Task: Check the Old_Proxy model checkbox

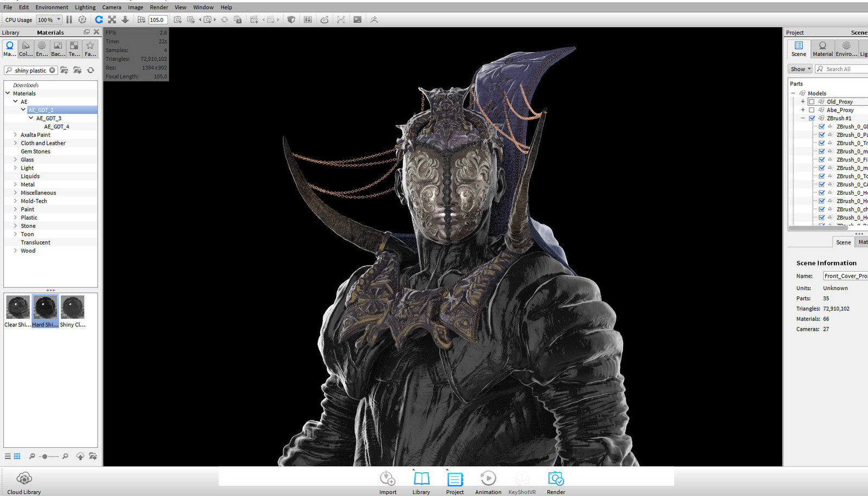Action: click(x=812, y=101)
